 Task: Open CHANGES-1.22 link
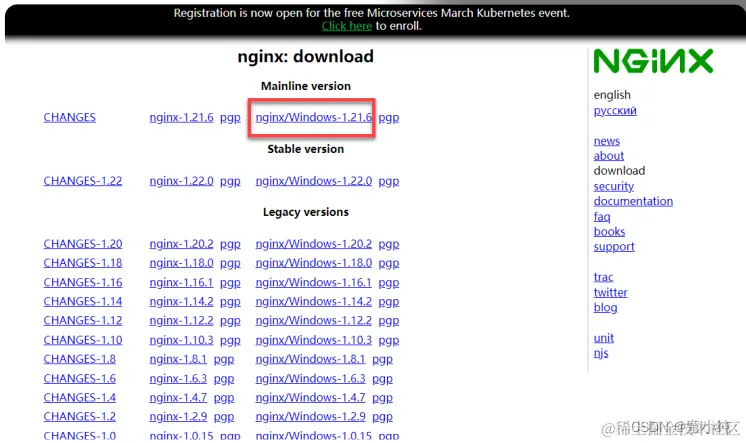[83, 181]
